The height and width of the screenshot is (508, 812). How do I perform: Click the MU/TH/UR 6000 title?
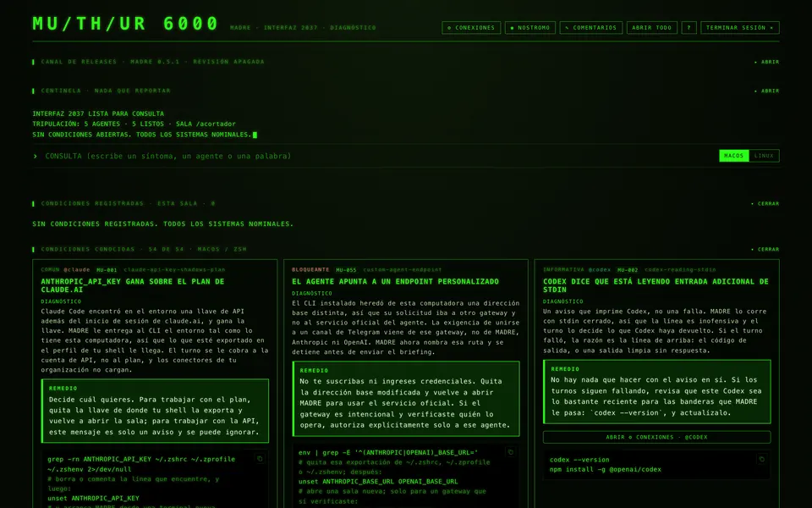(126, 24)
